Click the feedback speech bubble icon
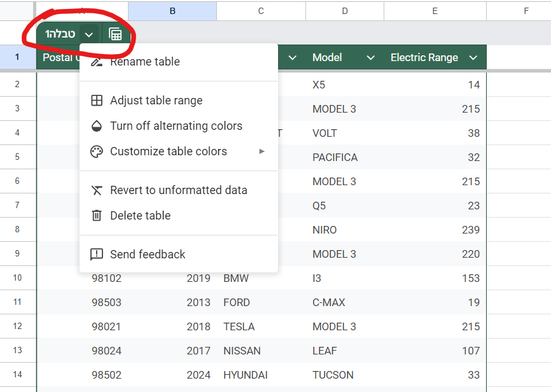 (97, 255)
